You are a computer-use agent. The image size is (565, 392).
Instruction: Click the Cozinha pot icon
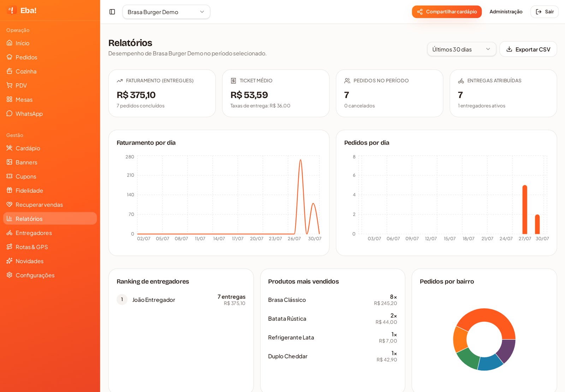tap(10, 71)
